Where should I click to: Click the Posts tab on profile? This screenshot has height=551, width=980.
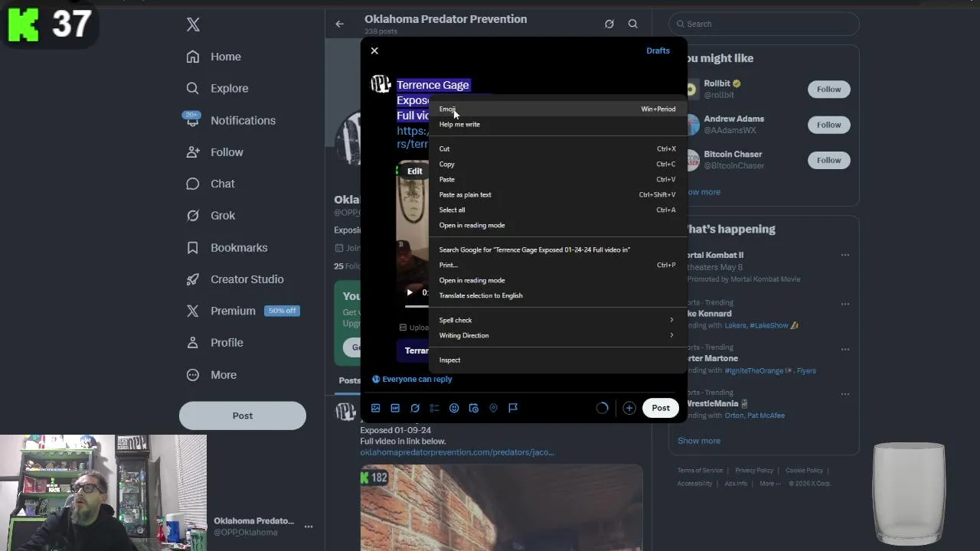(349, 380)
